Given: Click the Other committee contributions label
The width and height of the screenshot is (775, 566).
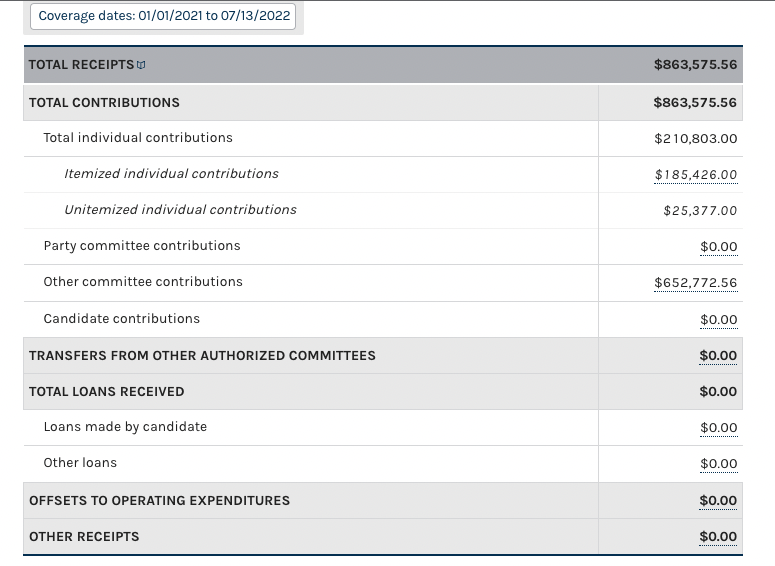Looking at the screenshot, I should [x=143, y=282].
